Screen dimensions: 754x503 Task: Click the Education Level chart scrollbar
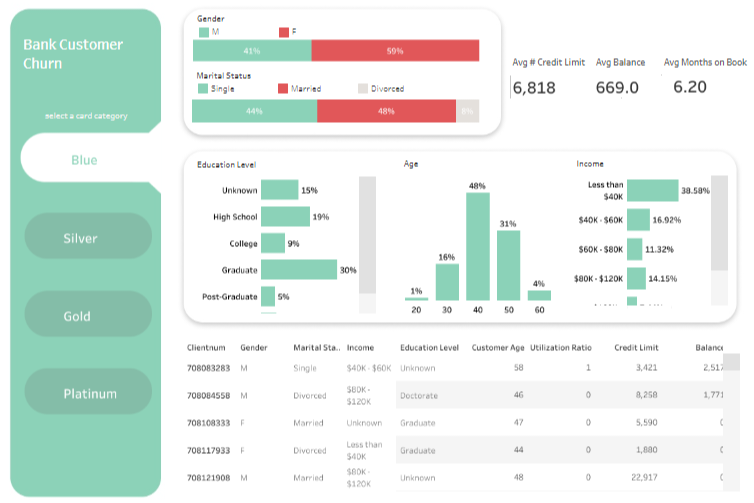pyautogui.click(x=367, y=235)
